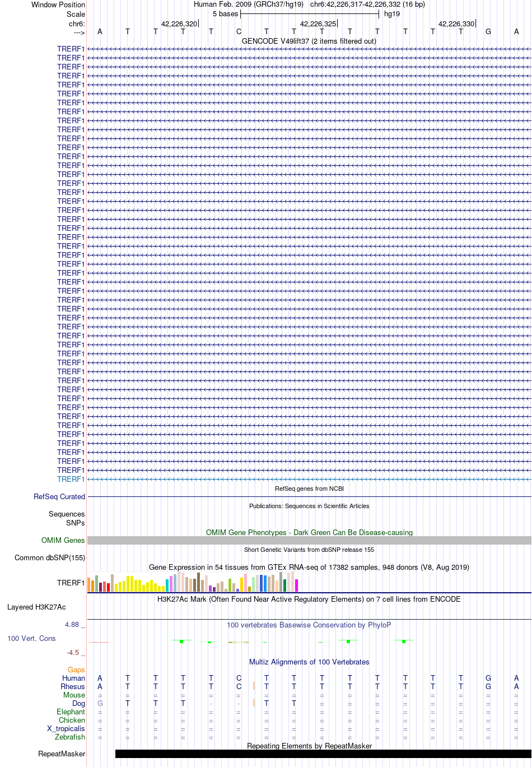The image size is (532, 767).
Task: Click the 'Window Position' label
Action: pyautogui.click(x=58, y=4)
